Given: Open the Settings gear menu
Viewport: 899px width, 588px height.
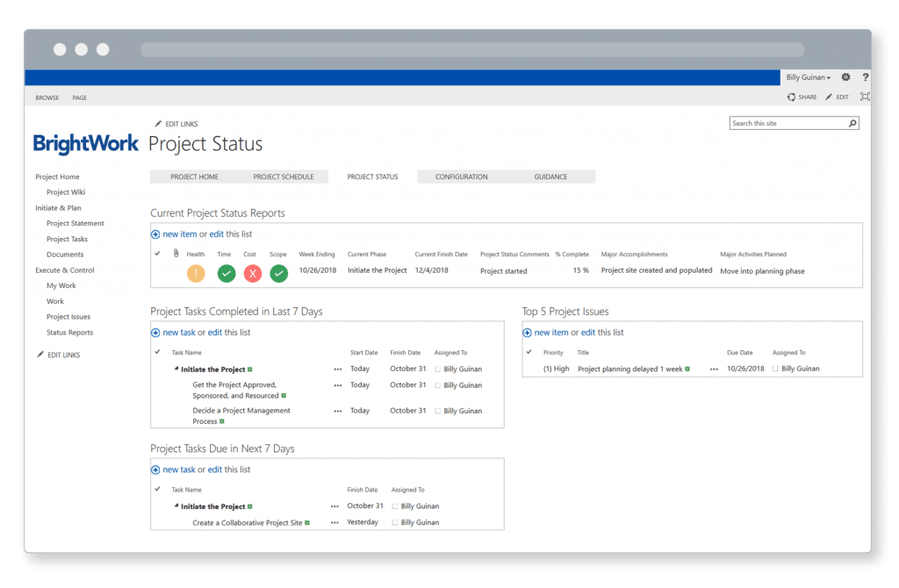Looking at the screenshot, I should point(845,77).
